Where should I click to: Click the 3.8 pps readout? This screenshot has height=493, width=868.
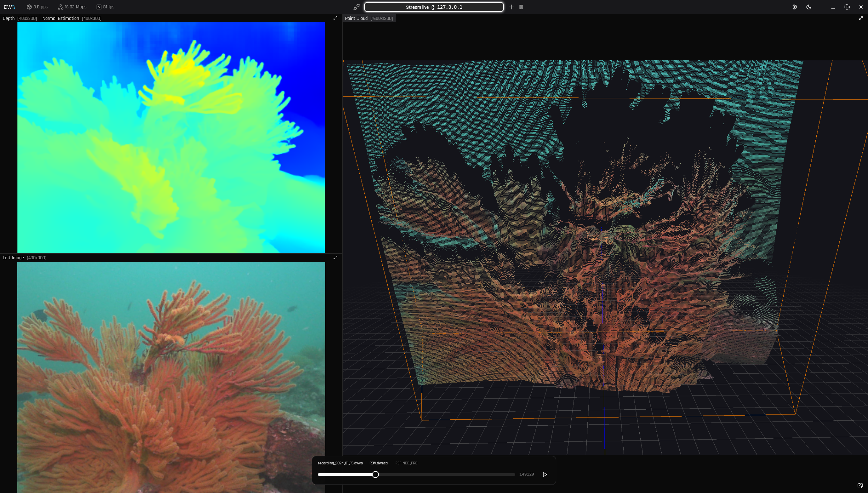pyautogui.click(x=40, y=7)
